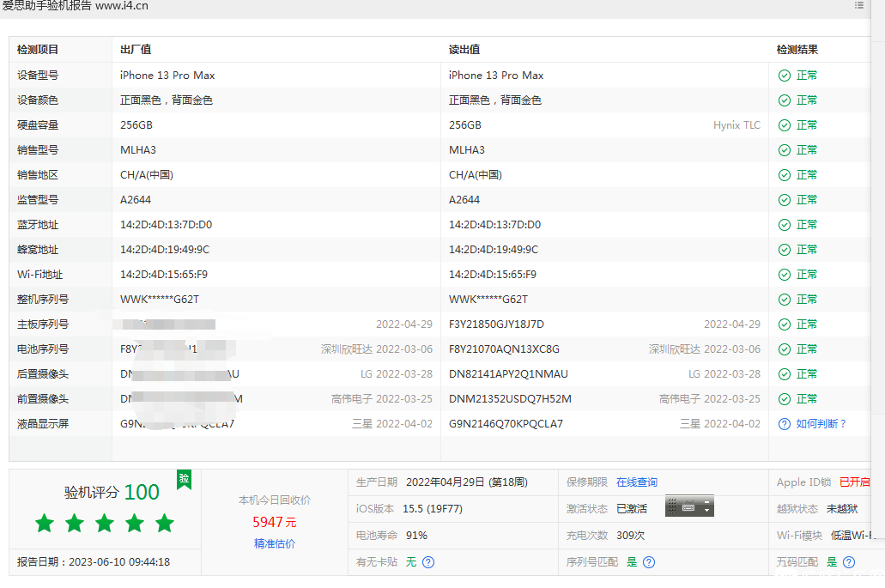The image size is (885, 588).
Task: Click the green check icon for Wi-Fi地址 row
Action: tap(785, 275)
